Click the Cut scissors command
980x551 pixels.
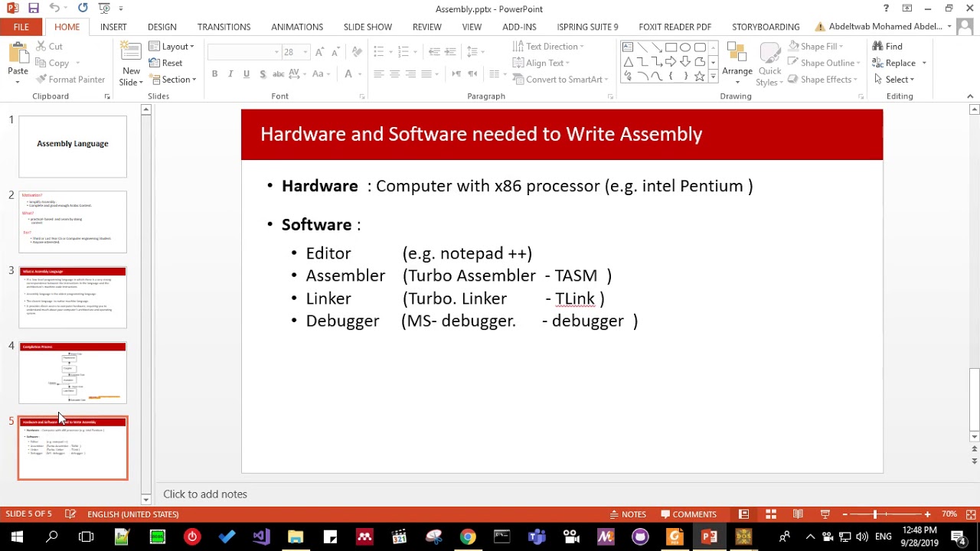tap(48, 47)
